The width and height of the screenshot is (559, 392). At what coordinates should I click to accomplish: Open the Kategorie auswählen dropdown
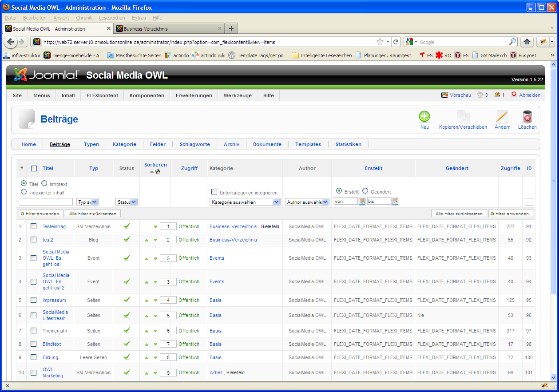pyautogui.click(x=245, y=202)
